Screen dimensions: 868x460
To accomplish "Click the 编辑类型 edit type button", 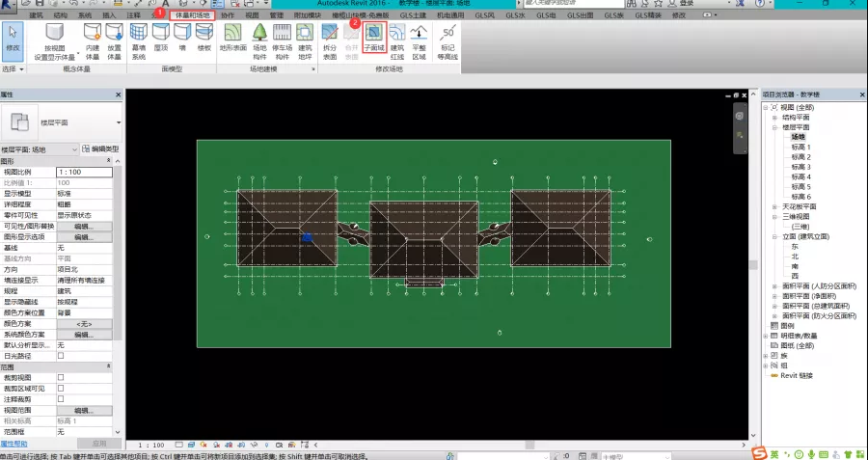I will [x=103, y=149].
